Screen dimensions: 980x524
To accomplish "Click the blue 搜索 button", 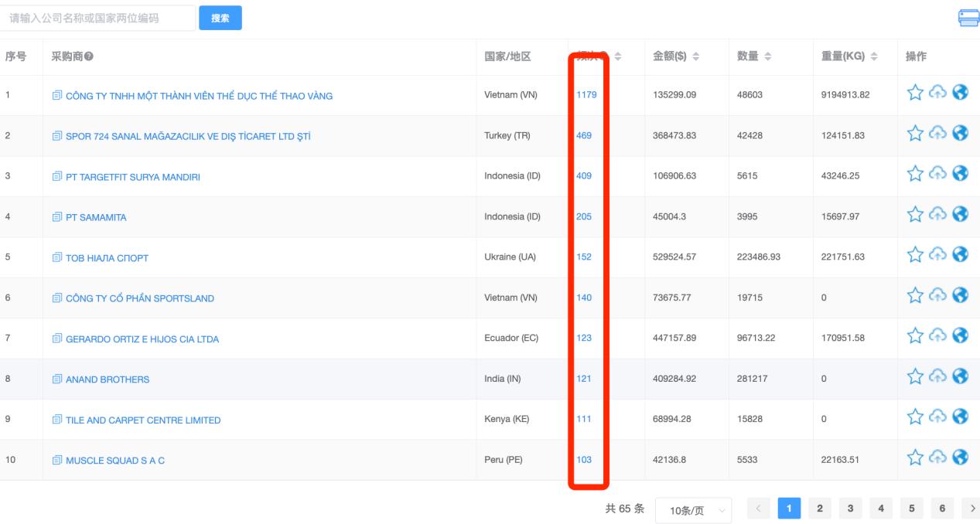I will [x=220, y=18].
